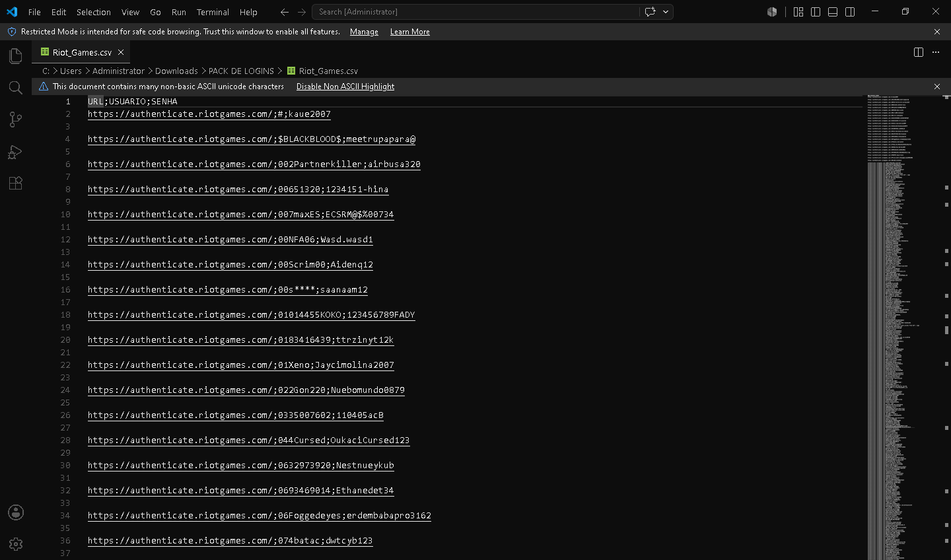
Task: Open the Customize Layout icon
Action: coord(798,12)
